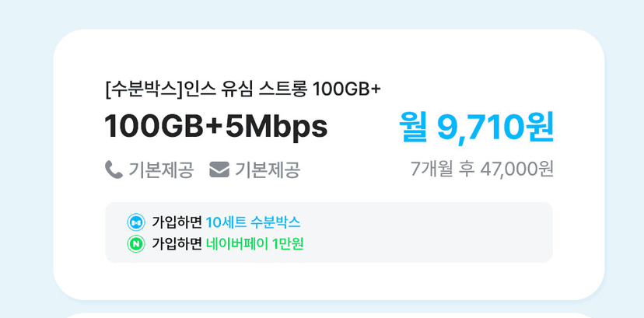Click the 7개월 후 47,000원 price note
644x318 pixels.
pyautogui.click(x=482, y=169)
